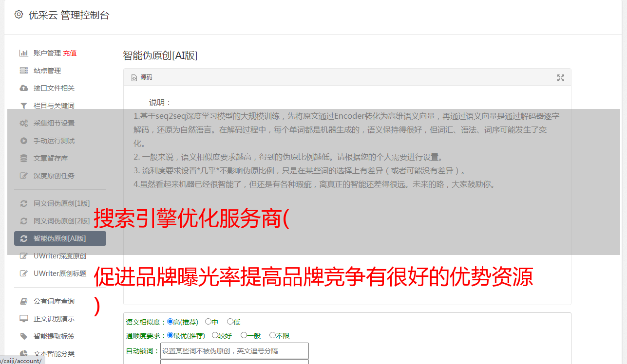The image size is (627, 364).
Task: Click the 源码 source code icon
Action: point(134,78)
